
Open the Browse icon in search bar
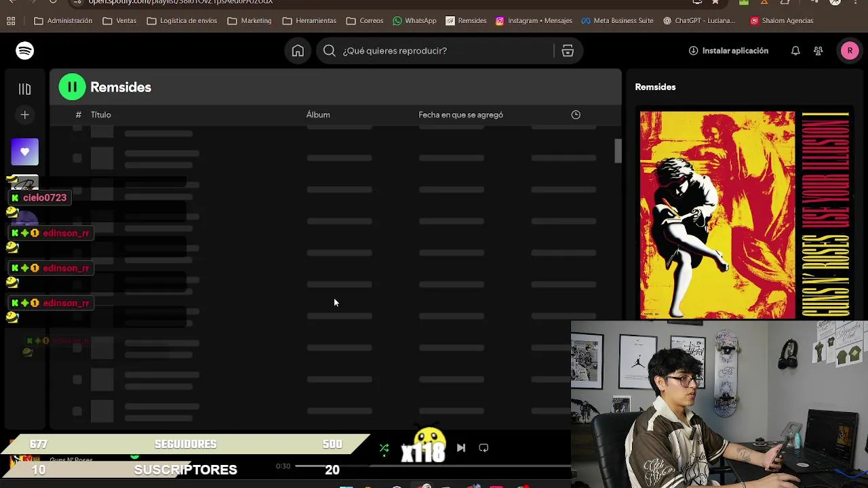pyautogui.click(x=568, y=51)
